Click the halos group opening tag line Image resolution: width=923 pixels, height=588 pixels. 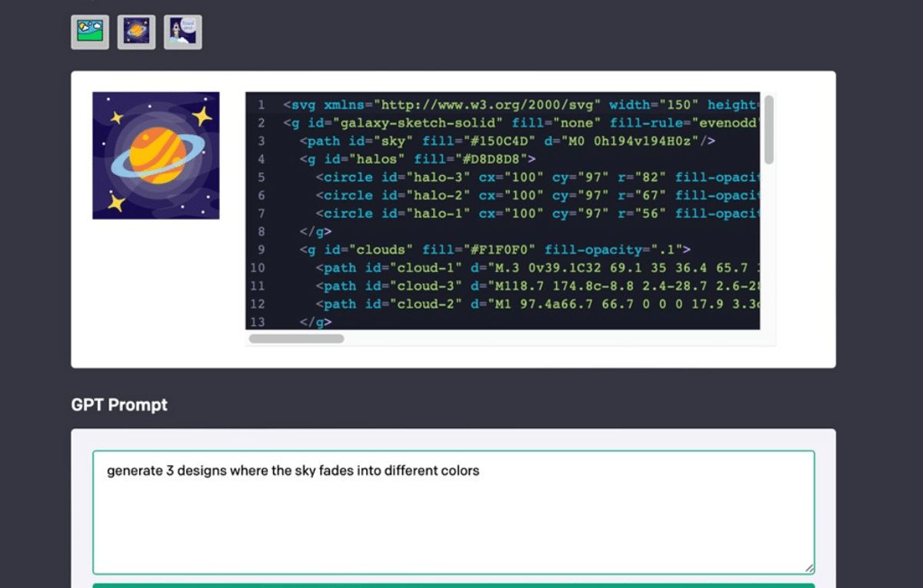pyautogui.click(x=418, y=159)
